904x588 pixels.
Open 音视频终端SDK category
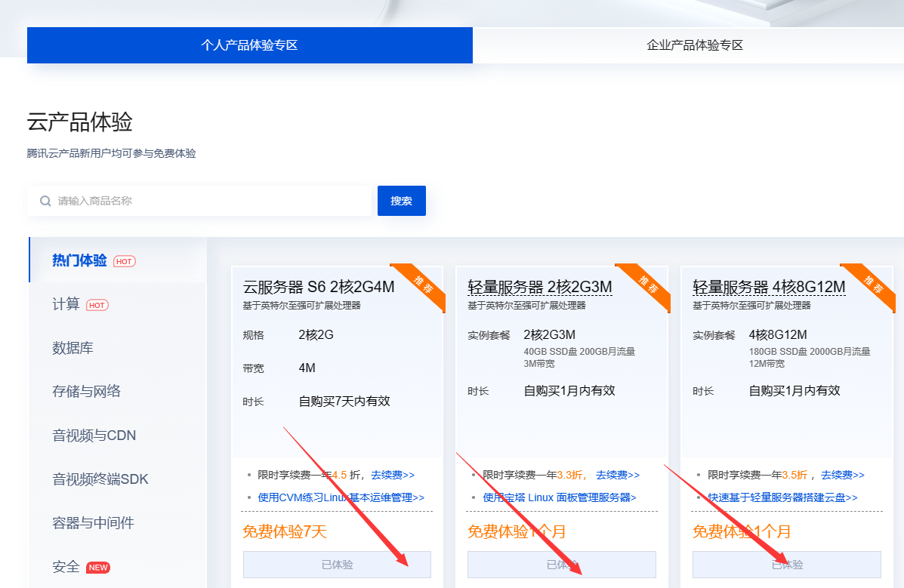coord(100,479)
